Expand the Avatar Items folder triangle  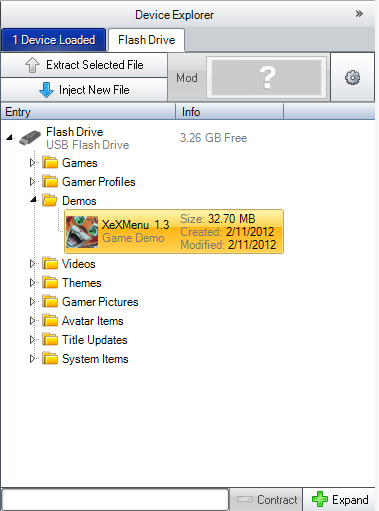(x=32, y=321)
